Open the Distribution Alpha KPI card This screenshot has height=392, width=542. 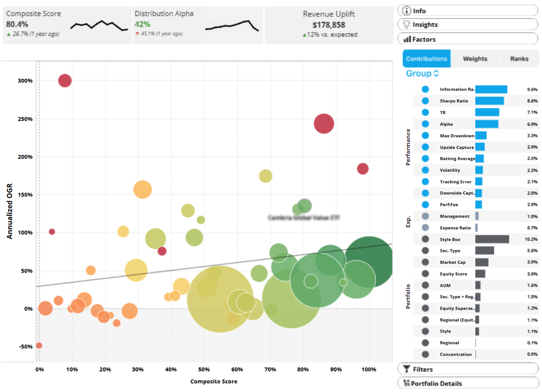pos(198,25)
